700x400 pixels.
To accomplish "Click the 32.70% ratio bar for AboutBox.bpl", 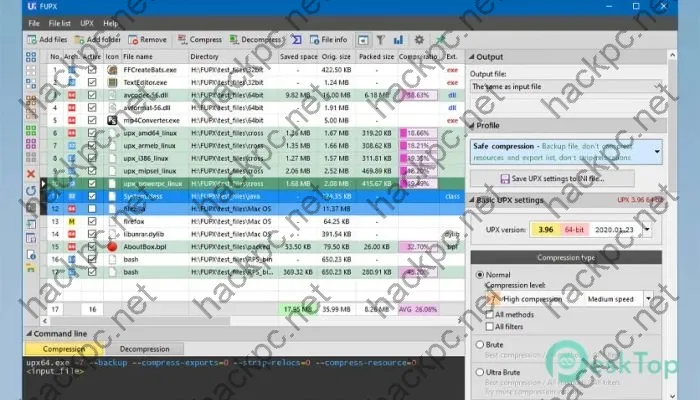I will pyautogui.click(x=418, y=246).
